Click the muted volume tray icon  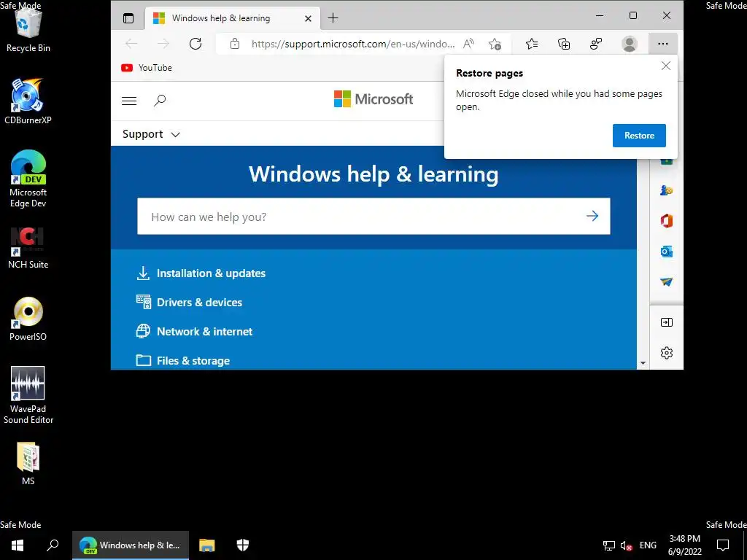tap(626, 545)
